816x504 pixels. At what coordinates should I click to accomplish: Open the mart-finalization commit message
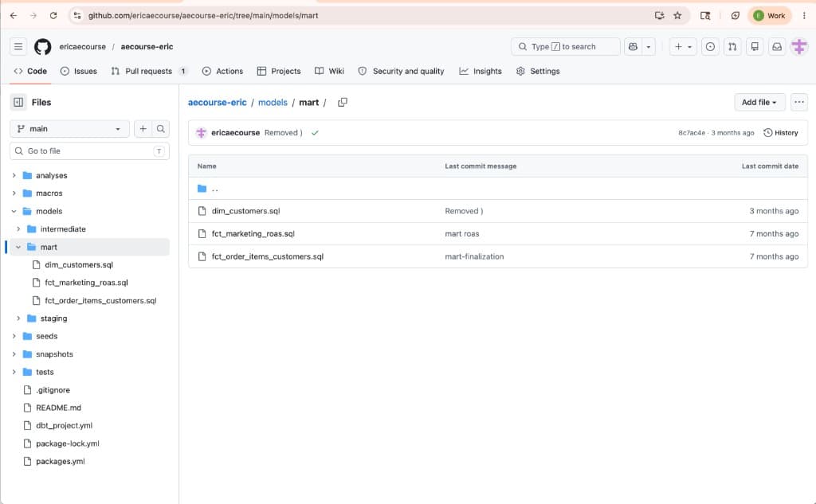tap(474, 257)
